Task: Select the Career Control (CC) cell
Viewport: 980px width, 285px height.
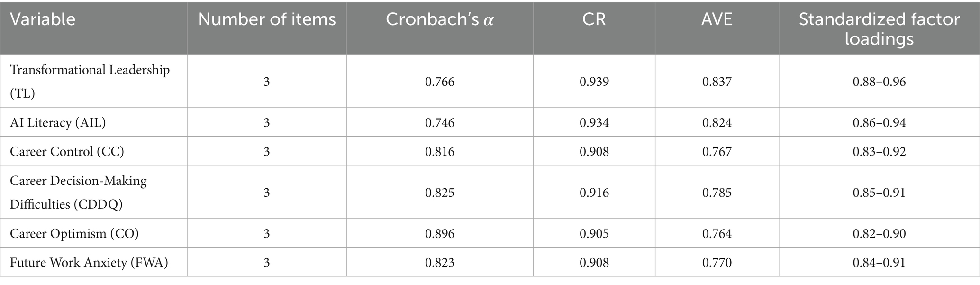Action: 67,152
